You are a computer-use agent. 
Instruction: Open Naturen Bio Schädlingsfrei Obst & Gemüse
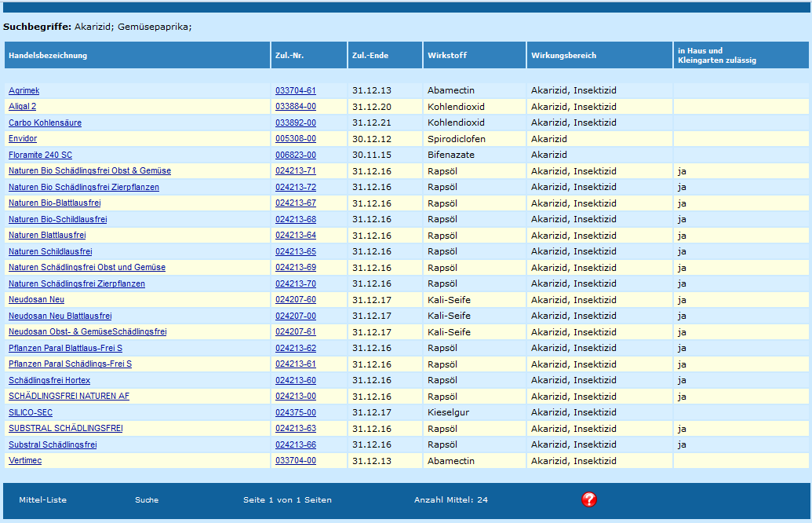pos(89,170)
